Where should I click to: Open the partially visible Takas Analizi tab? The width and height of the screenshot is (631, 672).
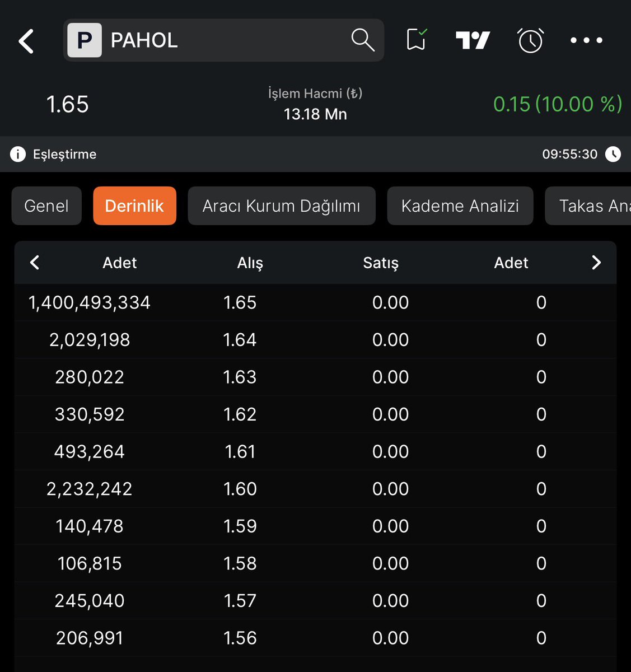(x=588, y=206)
